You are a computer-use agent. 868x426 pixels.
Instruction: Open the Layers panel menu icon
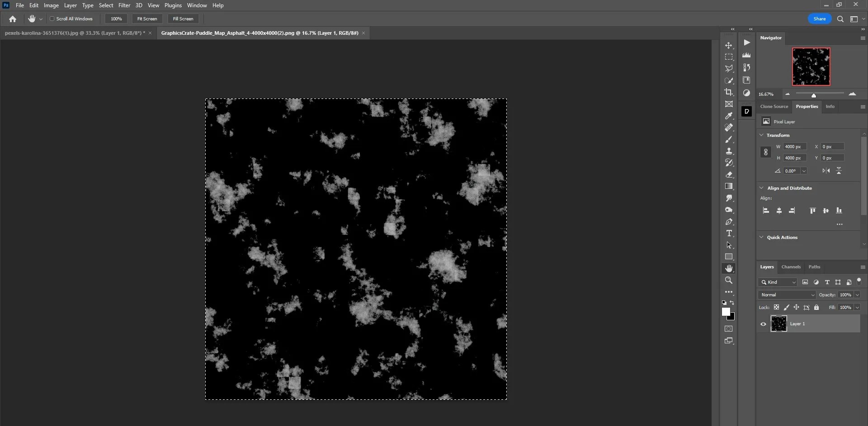pos(863,267)
